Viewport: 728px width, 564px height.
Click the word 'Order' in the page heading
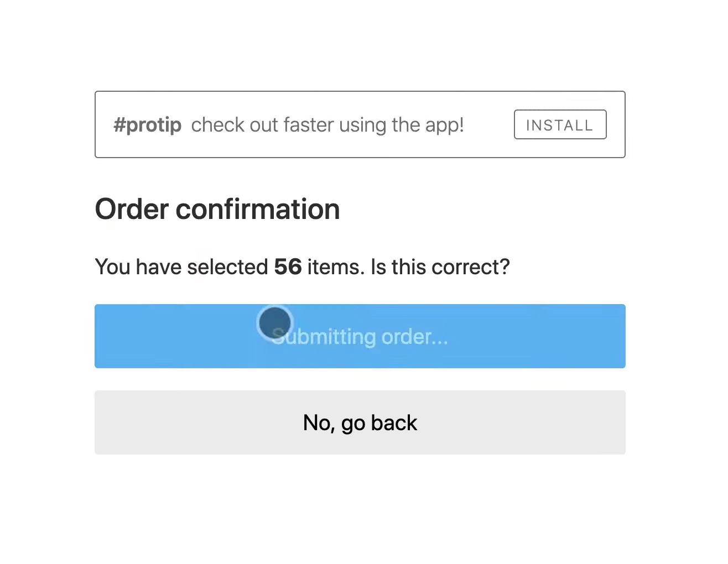pyautogui.click(x=132, y=209)
